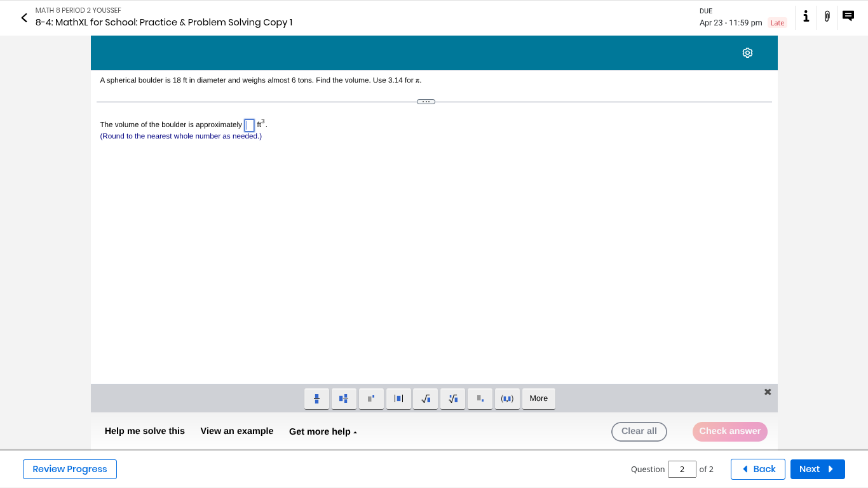Expand the question divider handle
Viewport: 868px width, 488px height.
coord(426,101)
